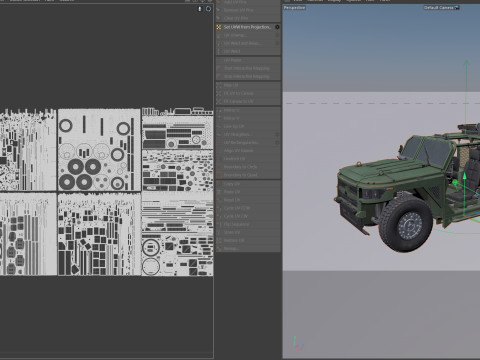Open options gear beside UV Rectangularize
This screenshot has width=480, height=360.
[x=277, y=142]
